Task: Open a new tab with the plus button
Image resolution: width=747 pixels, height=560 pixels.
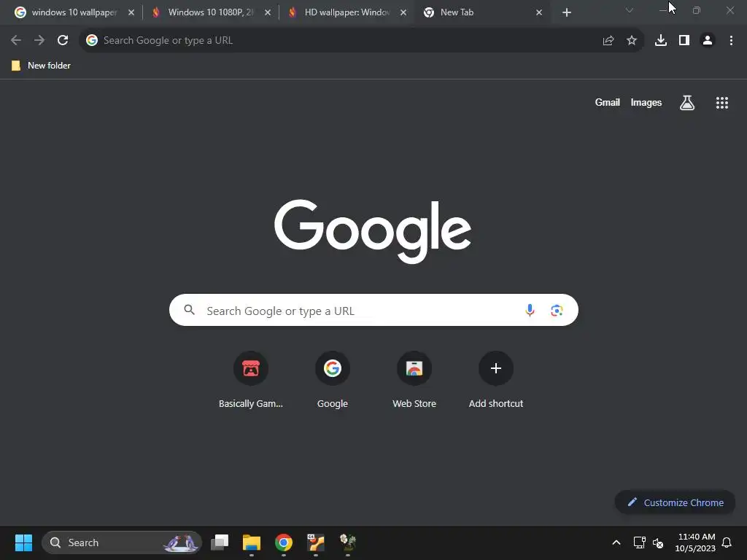Action: [566, 12]
